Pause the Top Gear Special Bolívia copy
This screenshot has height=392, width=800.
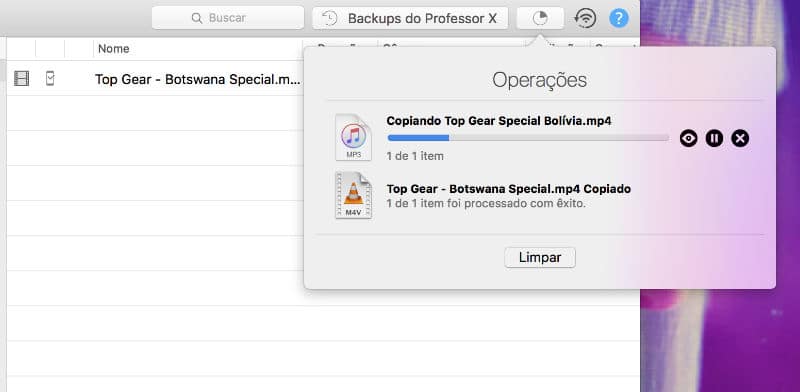[714, 138]
